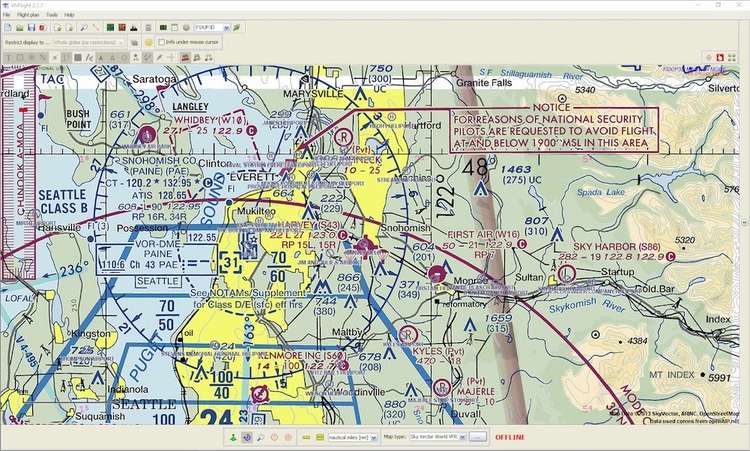This screenshot has height=451, width=750.
Task: Click the KENMORE INC (S60) label
Action: [302, 356]
